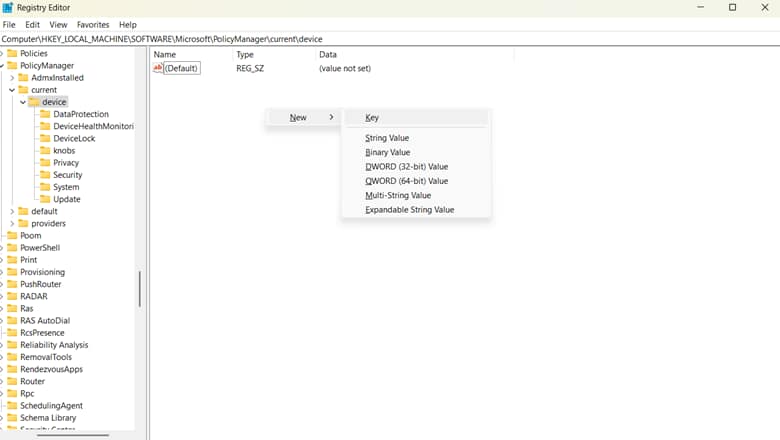Click the PowerShell folder icon
Image resolution: width=780 pixels, height=440 pixels.
[12, 248]
